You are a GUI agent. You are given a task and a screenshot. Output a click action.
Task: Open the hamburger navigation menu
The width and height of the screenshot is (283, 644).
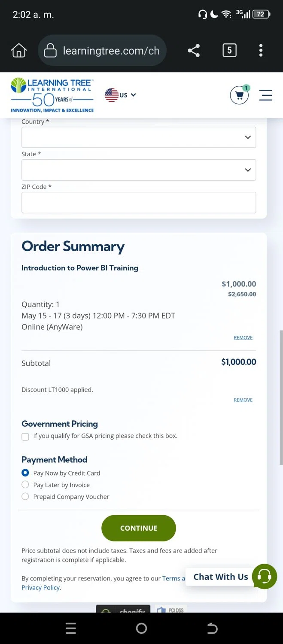(266, 95)
